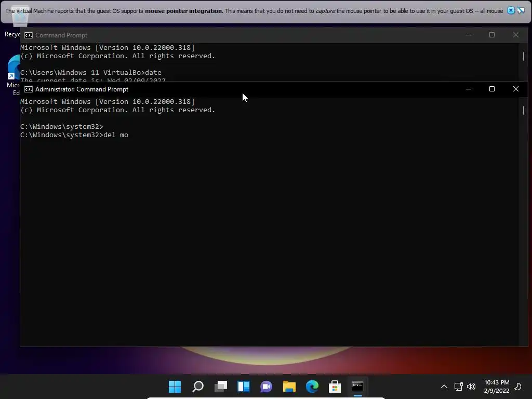Open network status tray icon

[x=458, y=387]
